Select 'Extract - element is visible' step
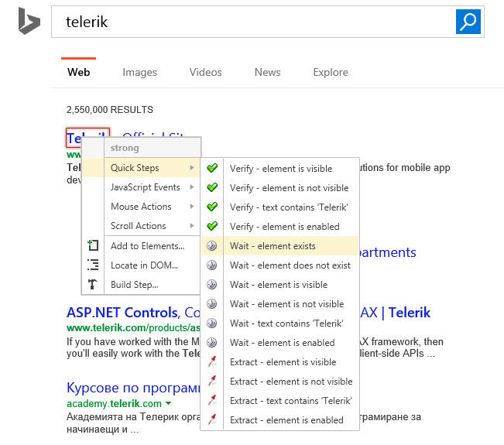The height and width of the screenshot is (445, 504). (x=280, y=361)
